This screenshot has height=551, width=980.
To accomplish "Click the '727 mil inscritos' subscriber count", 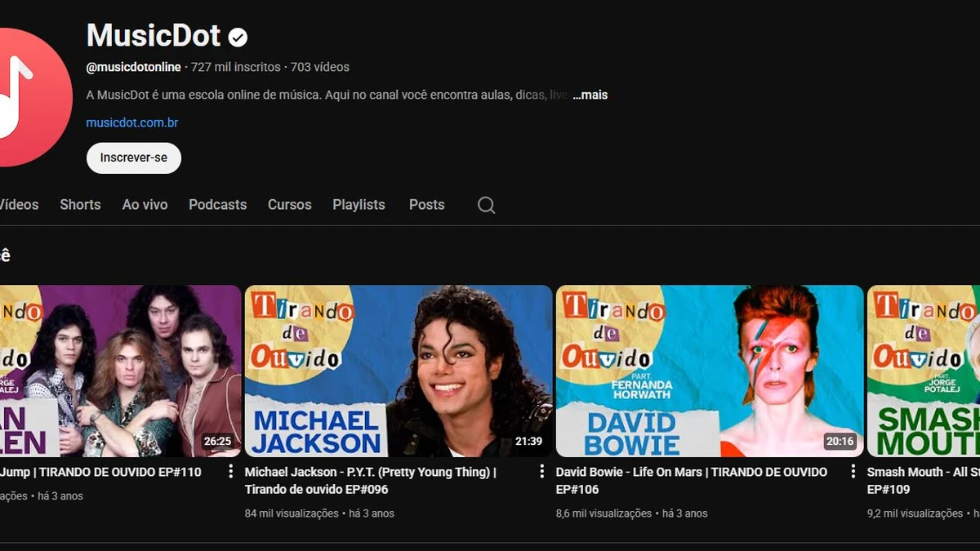I will (x=236, y=67).
